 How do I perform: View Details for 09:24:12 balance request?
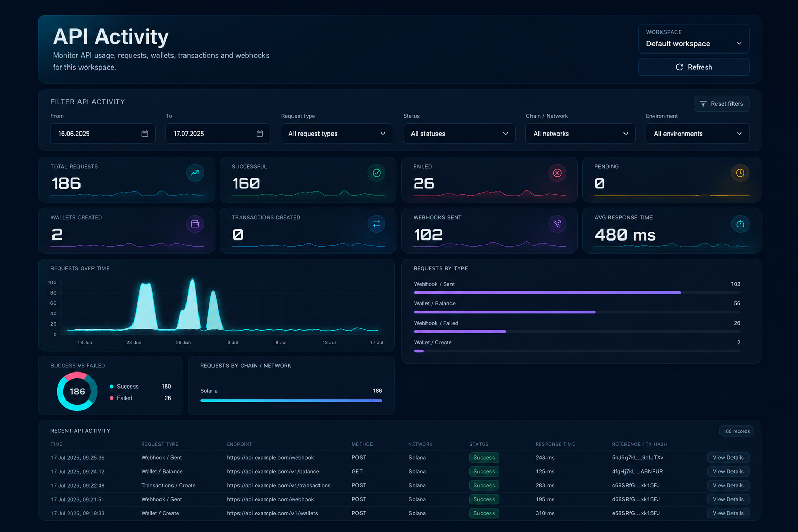point(728,472)
